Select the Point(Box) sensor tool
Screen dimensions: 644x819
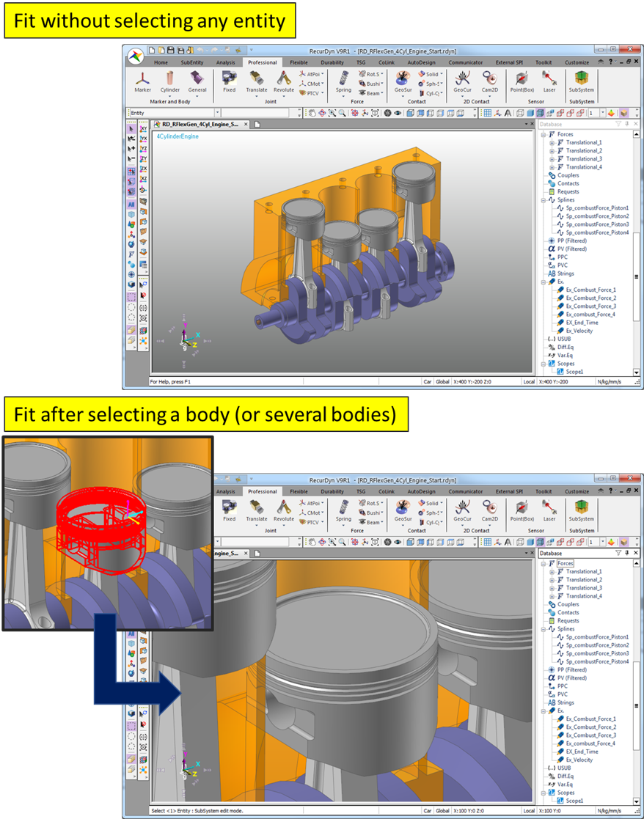click(521, 83)
